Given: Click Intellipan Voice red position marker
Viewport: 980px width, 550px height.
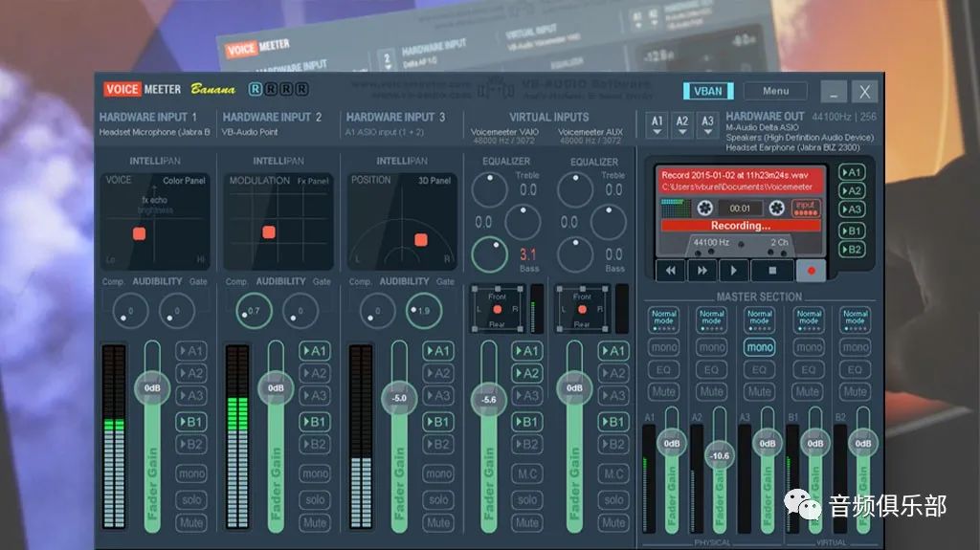Looking at the screenshot, I should point(140,233).
